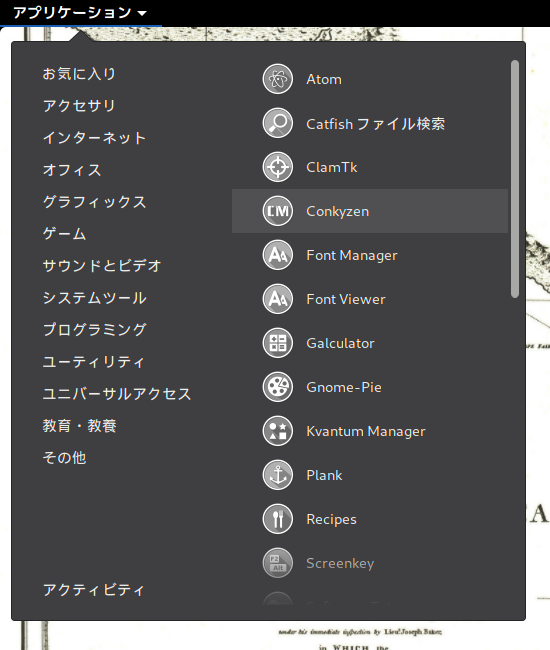Screen dimensions: 550x650
Task: Click the app list scrollbar
Action: (515, 179)
